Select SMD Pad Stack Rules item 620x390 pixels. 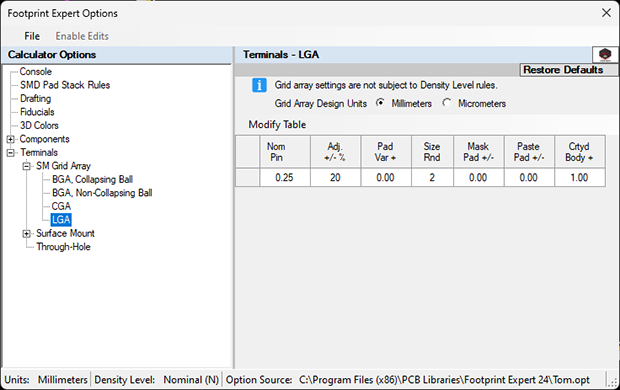tap(65, 85)
